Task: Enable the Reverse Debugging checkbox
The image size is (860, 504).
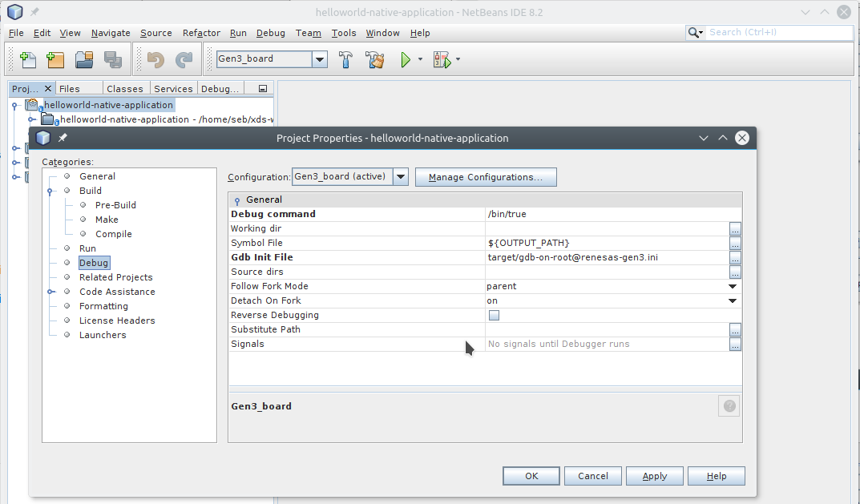Action: point(495,316)
